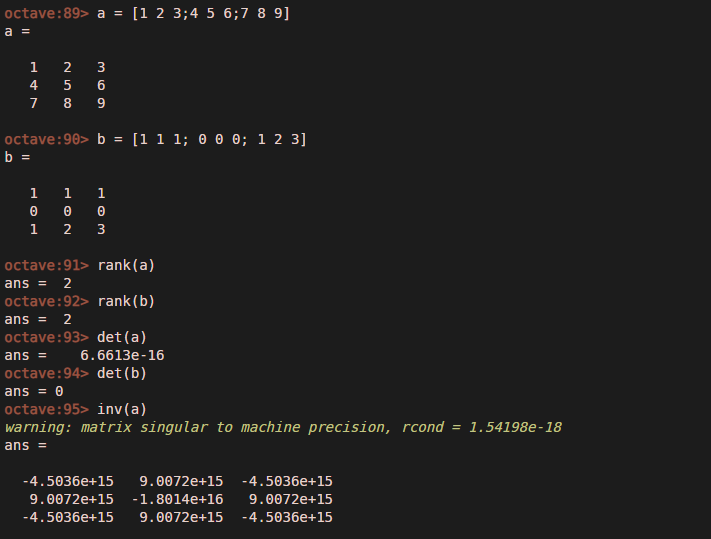Click the octave:93 prompt

pyautogui.click(x=47, y=337)
